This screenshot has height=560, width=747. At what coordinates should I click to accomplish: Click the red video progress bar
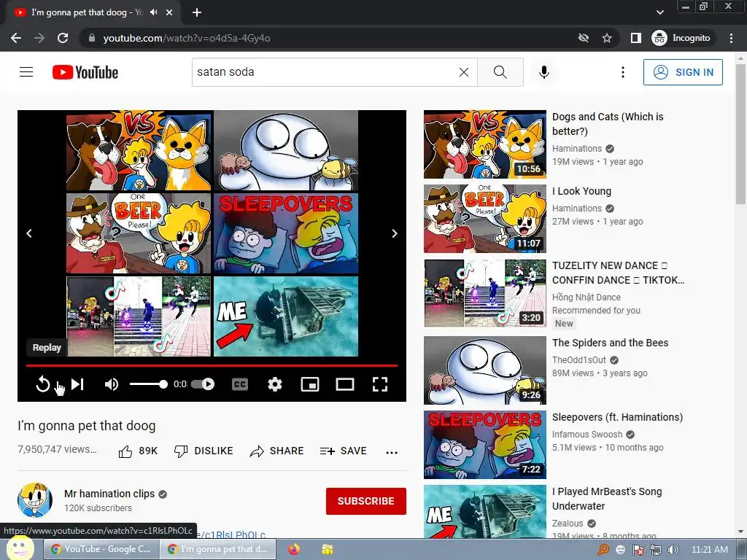(x=212, y=366)
